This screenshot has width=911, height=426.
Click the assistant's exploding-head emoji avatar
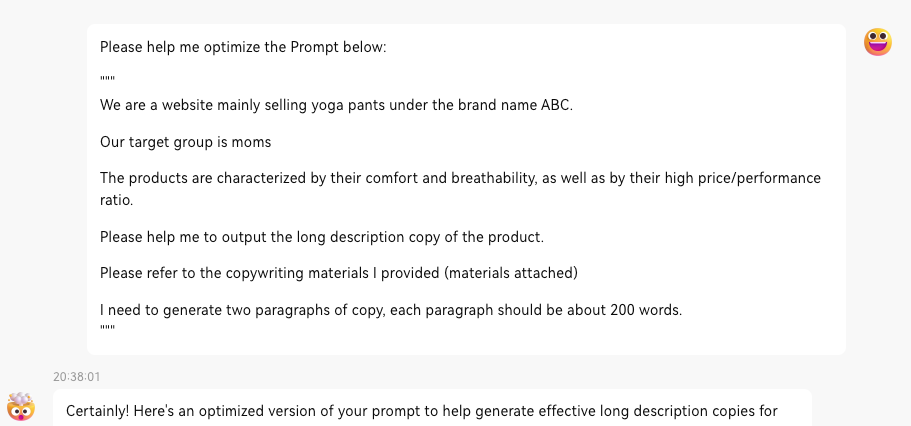[x=21, y=407]
